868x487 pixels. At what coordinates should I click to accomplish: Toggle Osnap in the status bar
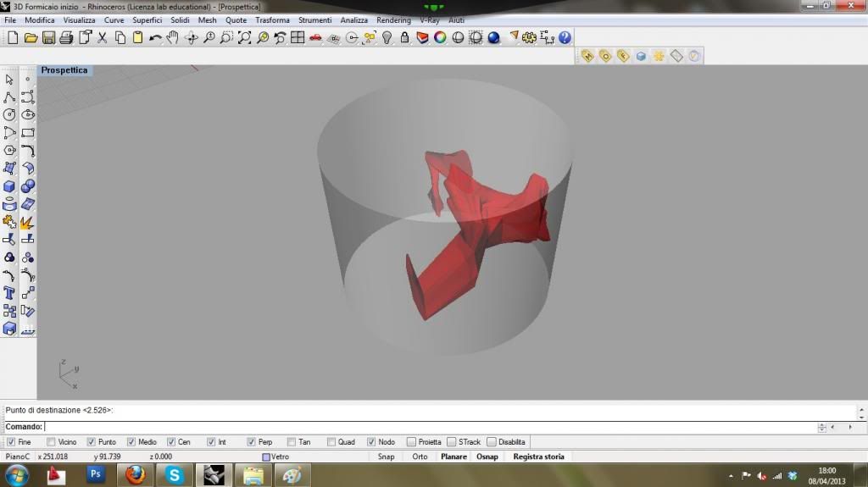[487, 457]
